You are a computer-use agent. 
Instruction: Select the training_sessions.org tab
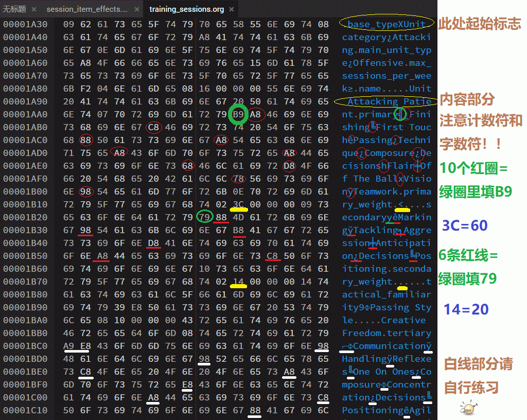pos(186,9)
